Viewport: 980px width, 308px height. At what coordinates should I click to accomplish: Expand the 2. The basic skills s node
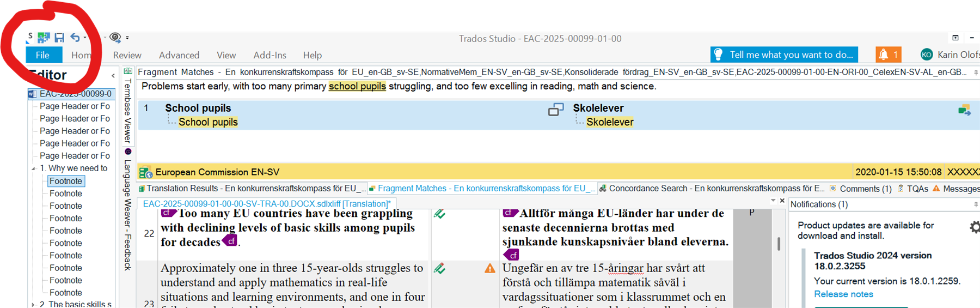click(x=34, y=305)
